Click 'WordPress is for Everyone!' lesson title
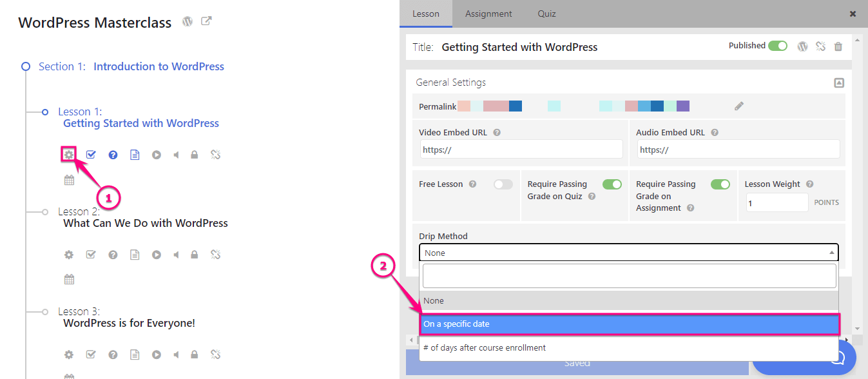This screenshot has width=868, height=379. (129, 323)
